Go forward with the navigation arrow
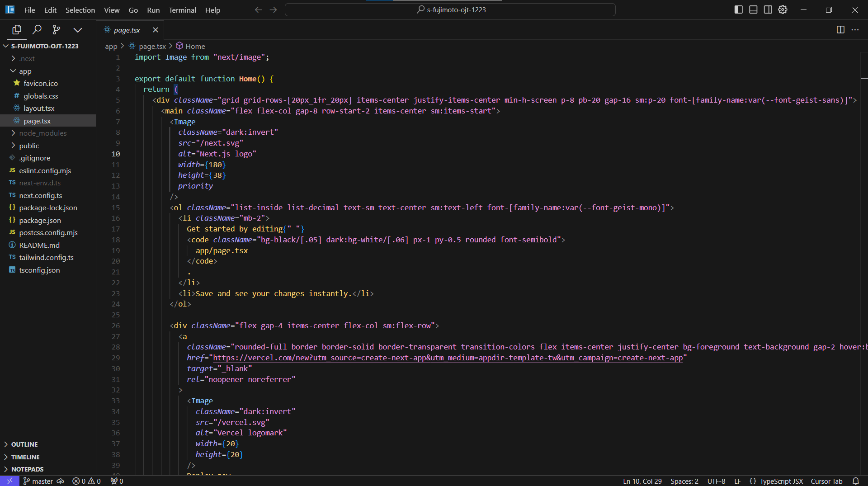Viewport: 868px width, 486px height. click(273, 9)
